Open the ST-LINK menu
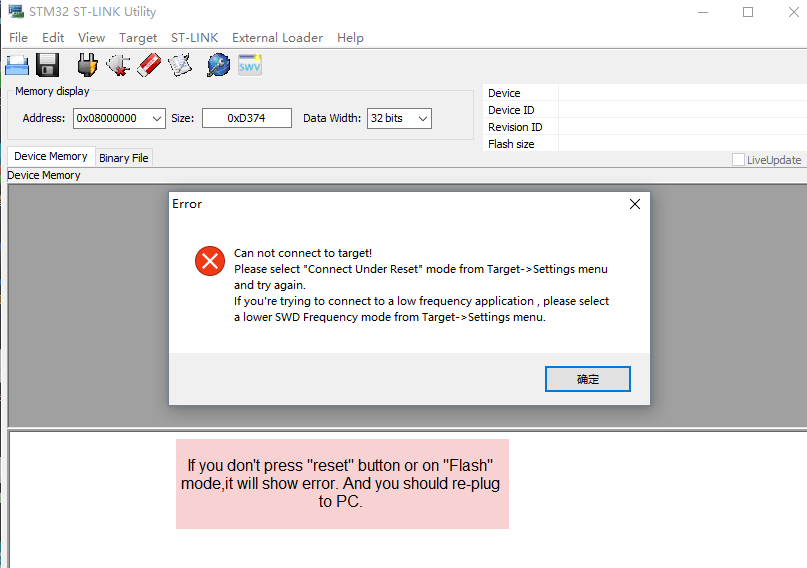The height and width of the screenshot is (568, 807). tap(195, 38)
